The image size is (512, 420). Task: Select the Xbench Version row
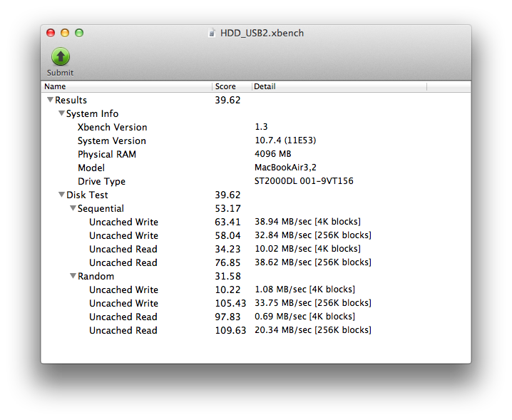[x=256, y=127]
